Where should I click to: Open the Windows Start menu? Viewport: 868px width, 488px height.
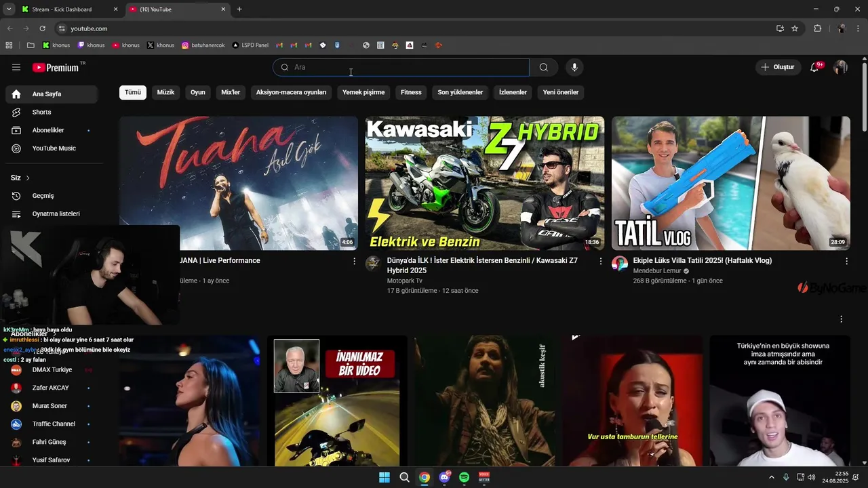(x=384, y=477)
